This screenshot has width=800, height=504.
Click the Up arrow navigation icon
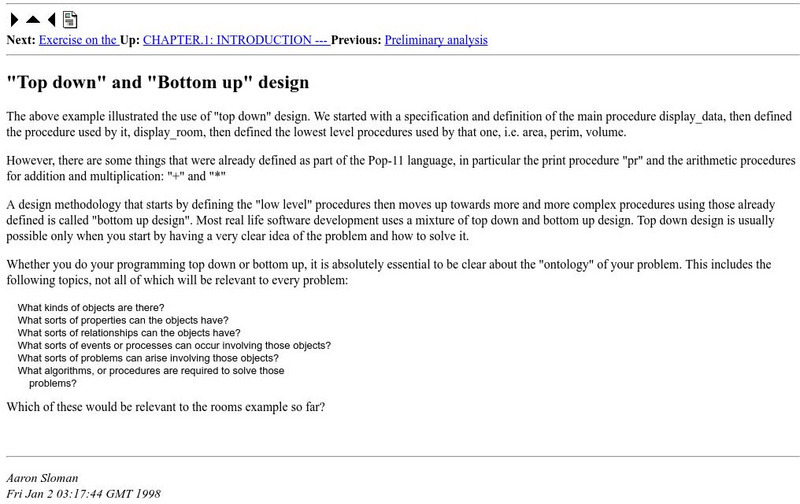point(32,20)
